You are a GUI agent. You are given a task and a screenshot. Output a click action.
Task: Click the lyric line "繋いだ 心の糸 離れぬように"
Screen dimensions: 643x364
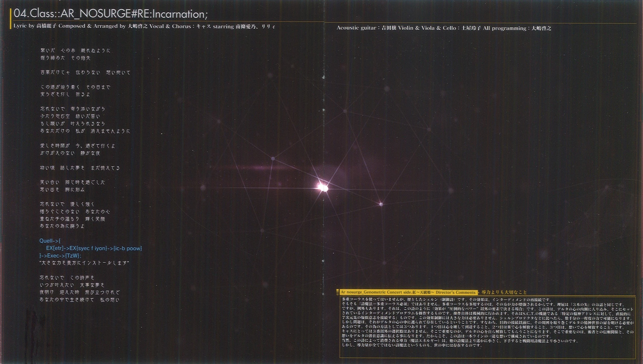pyautogui.click(x=75, y=50)
